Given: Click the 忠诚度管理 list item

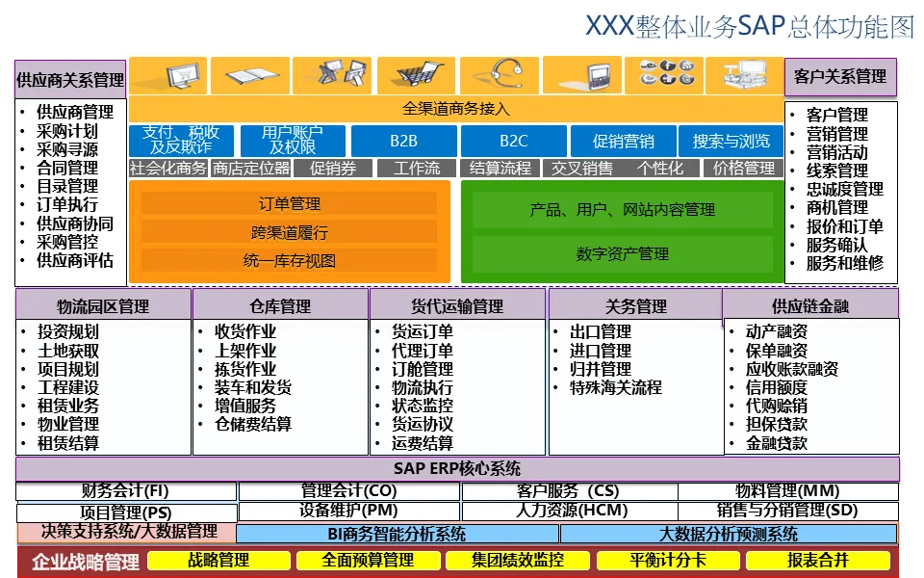Looking at the screenshot, I should point(845,190).
